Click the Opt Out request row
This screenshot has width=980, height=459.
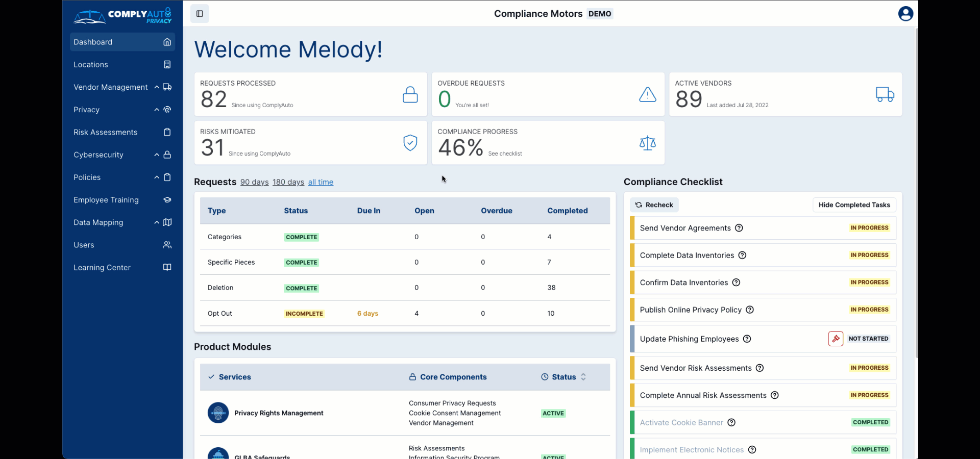point(405,313)
